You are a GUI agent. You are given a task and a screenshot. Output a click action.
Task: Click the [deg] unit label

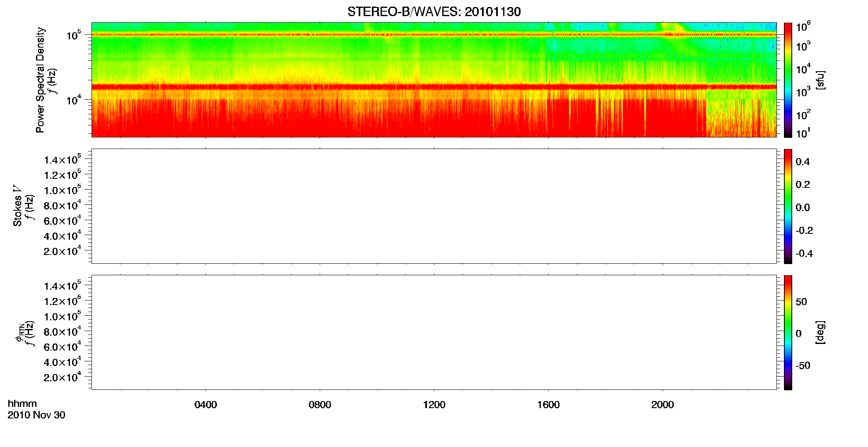point(820,332)
